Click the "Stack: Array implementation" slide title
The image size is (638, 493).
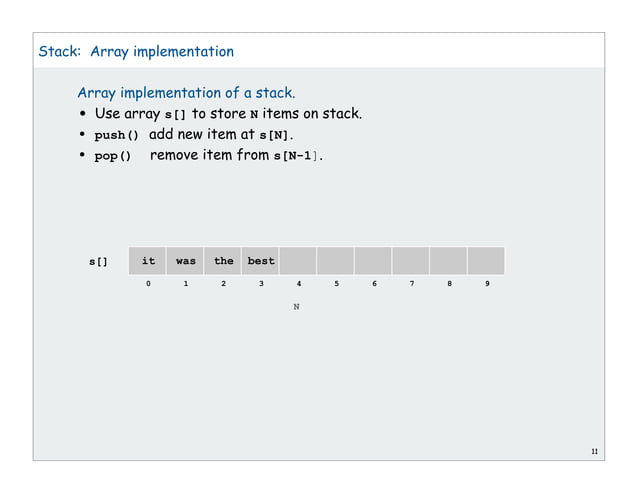[x=136, y=52]
